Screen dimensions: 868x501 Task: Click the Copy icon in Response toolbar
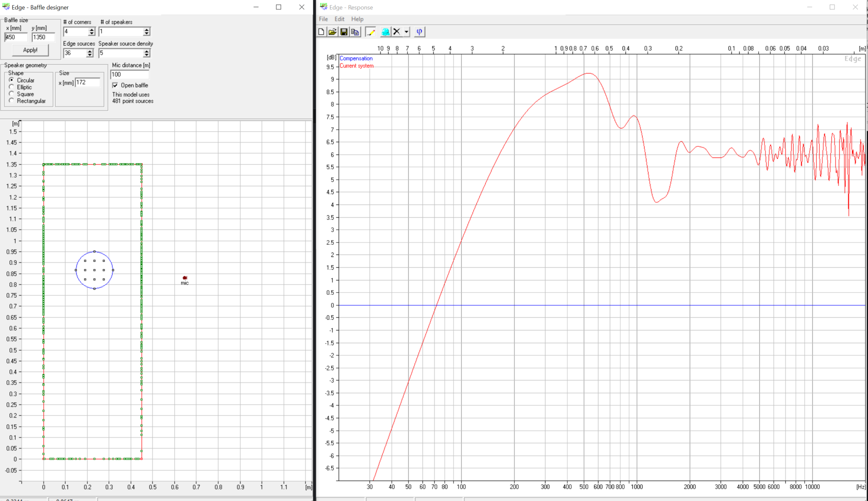pyautogui.click(x=355, y=32)
